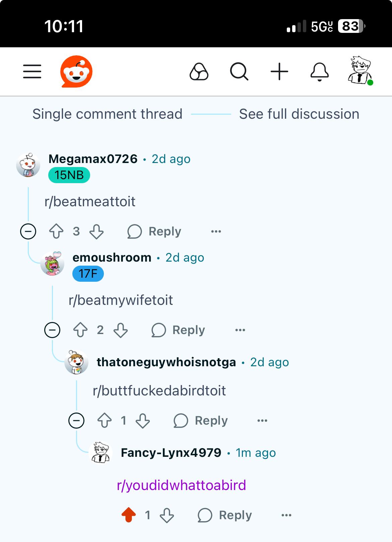Collapse thatoneguywhoisnotga's comment thread
The width and height of the screenshot is (392, 542).
pyautogui.click(x=76, y=421)
